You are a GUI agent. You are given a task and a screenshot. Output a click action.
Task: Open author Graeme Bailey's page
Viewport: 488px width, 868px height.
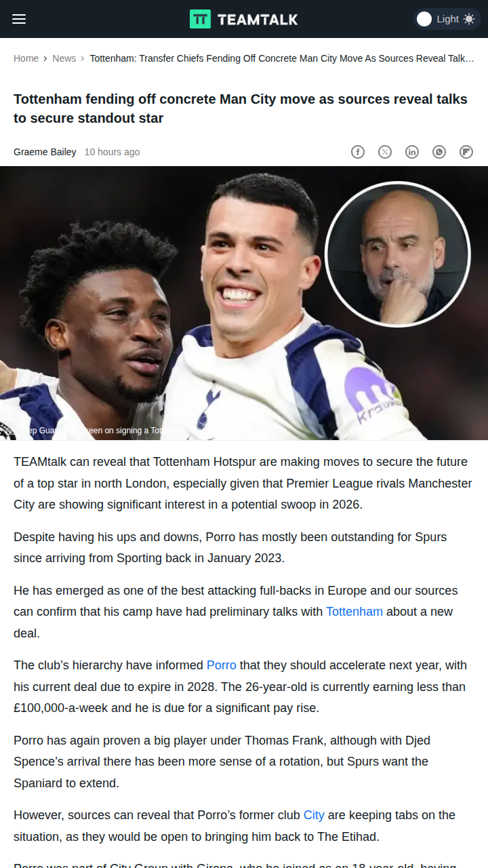[x=45, y=152]
